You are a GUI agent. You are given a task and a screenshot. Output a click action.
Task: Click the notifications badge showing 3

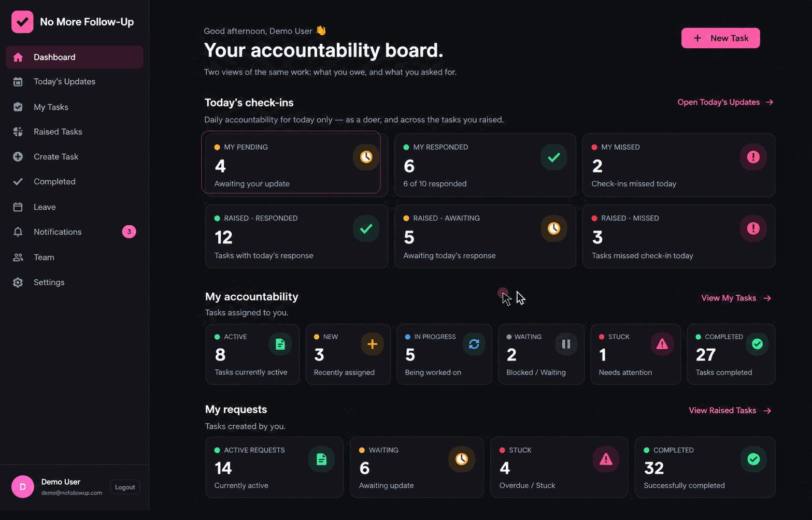click(x=129, y=232)
